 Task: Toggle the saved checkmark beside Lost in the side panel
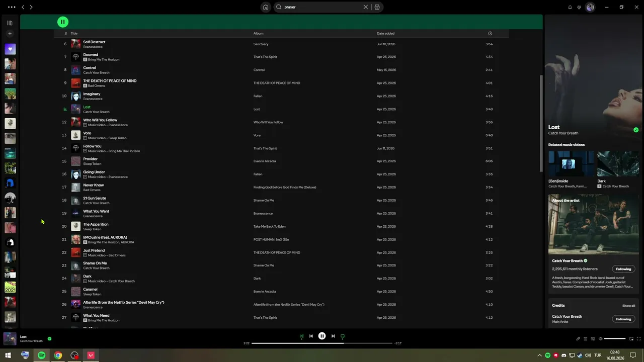(x=636, y=130)
